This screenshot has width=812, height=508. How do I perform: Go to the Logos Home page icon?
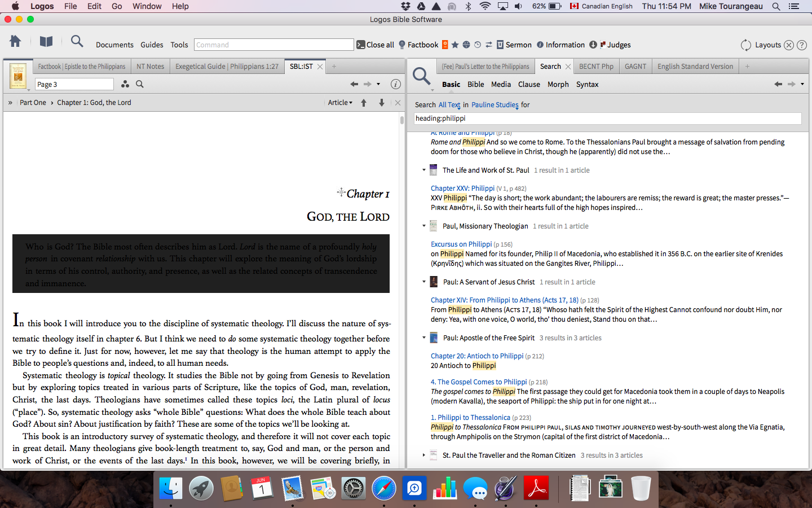click(15, 41)
